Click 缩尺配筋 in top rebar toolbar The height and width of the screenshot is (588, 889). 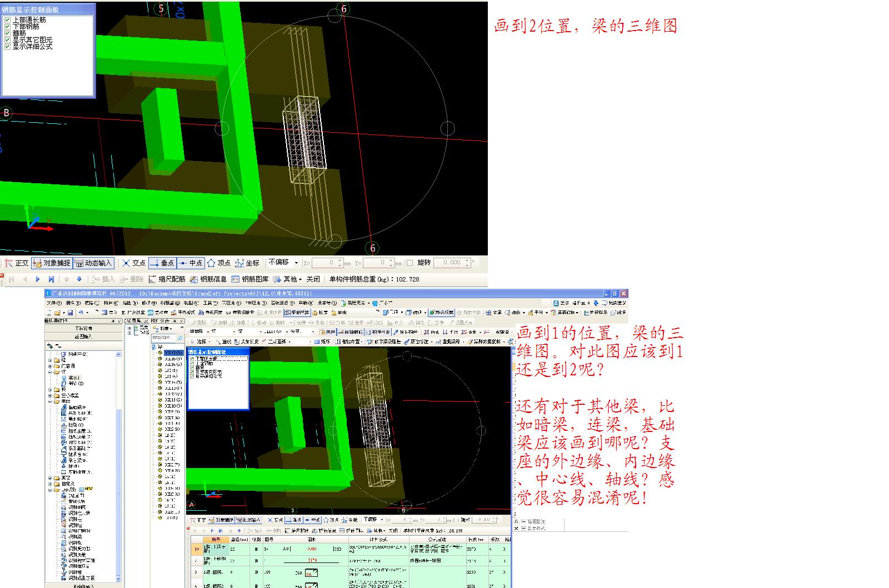[167, 279]
